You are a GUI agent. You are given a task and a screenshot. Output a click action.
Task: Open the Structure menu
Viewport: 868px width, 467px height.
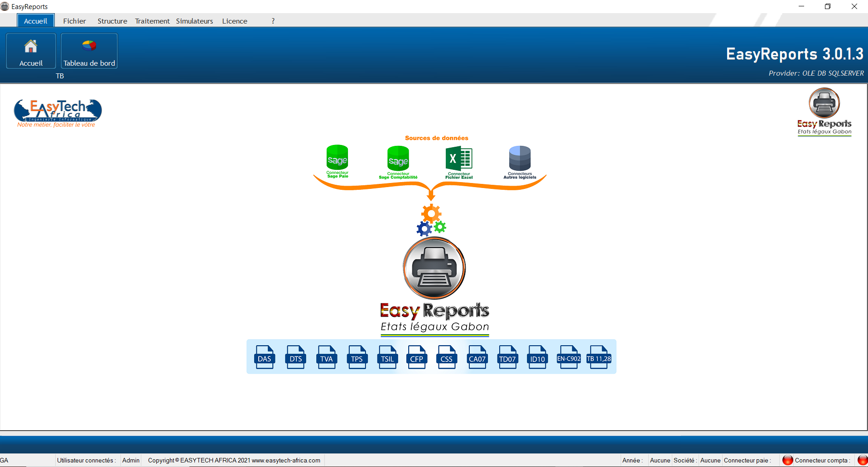112,21
